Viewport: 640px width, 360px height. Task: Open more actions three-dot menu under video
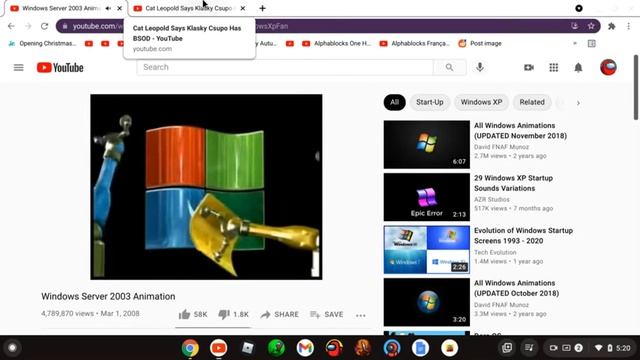(360, 315)
